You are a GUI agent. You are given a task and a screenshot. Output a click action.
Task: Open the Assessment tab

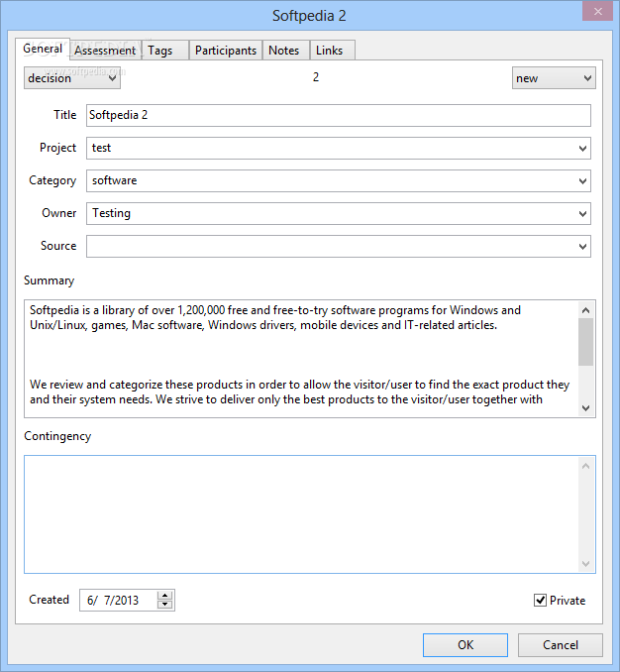105,51
